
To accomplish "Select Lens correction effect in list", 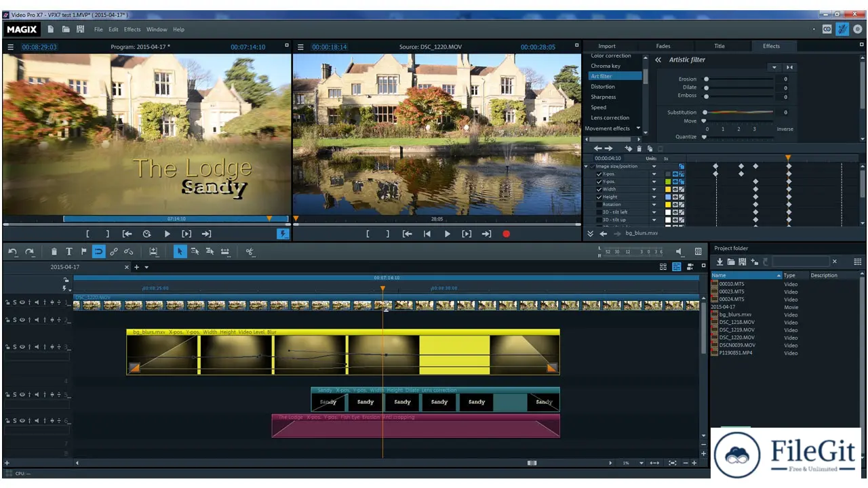I will click(610, 118).
